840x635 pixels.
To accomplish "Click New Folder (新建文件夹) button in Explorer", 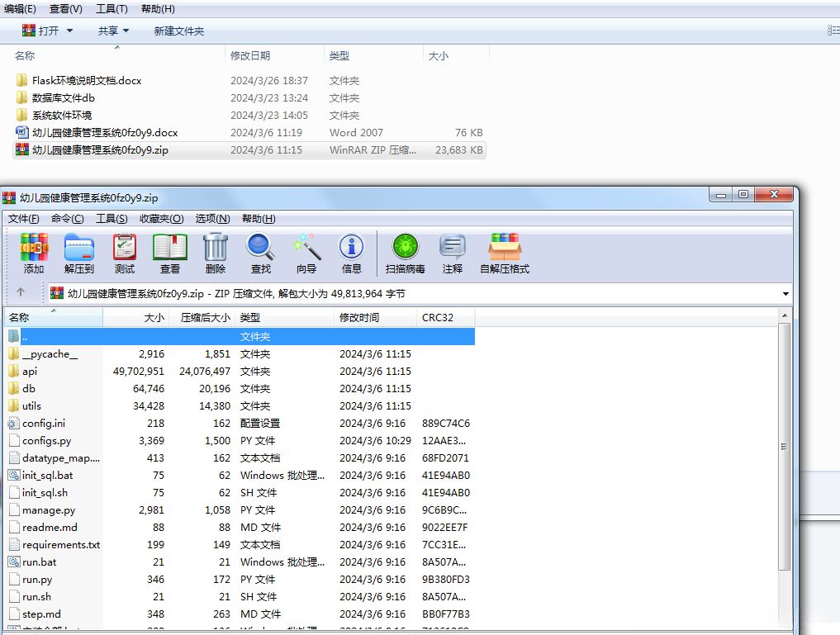I will click(x=179, y=31).
